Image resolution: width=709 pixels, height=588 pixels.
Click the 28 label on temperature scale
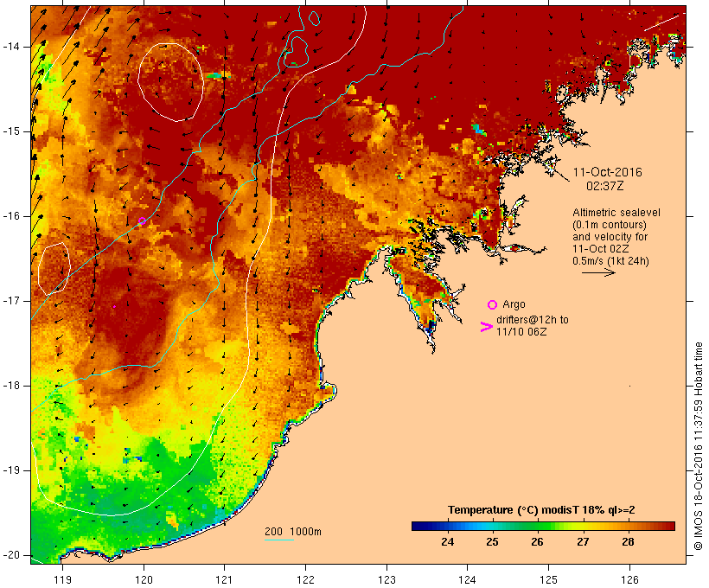click(x=628, y=541)
